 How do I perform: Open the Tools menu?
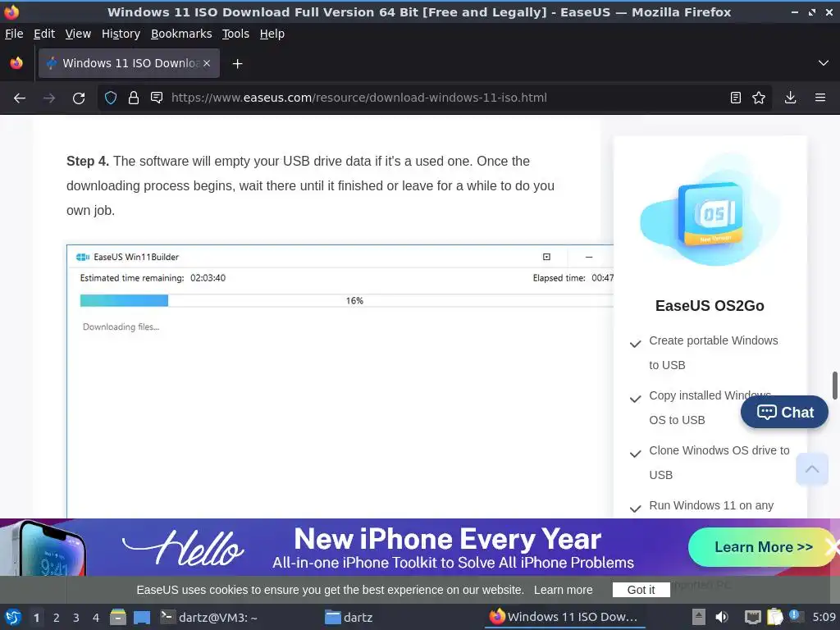[235, 34]
